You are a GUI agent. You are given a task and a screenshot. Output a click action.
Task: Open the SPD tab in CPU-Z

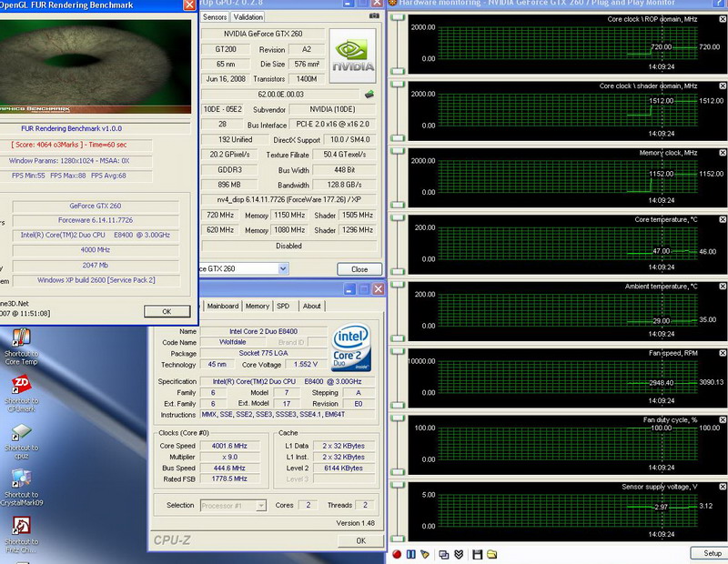283,306
